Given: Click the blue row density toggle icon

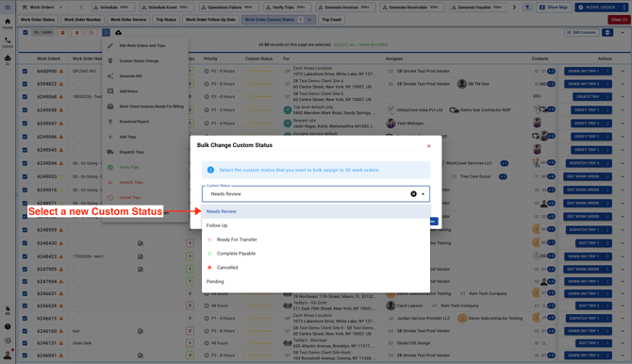Looking at the screenshot, I should click(x=607, y=33).
